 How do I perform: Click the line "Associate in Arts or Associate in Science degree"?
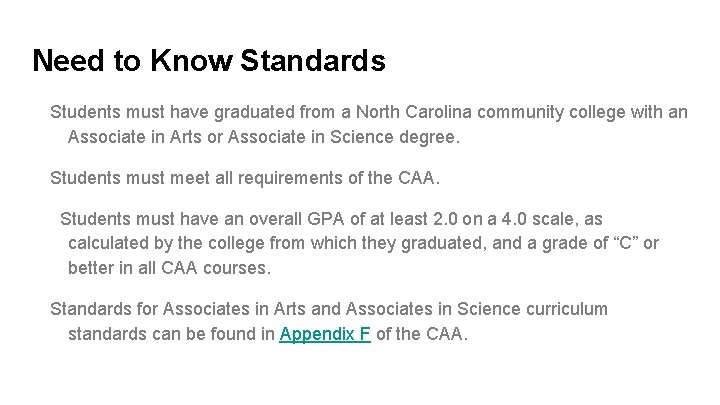pyautogui.click(x=264, y=137)
